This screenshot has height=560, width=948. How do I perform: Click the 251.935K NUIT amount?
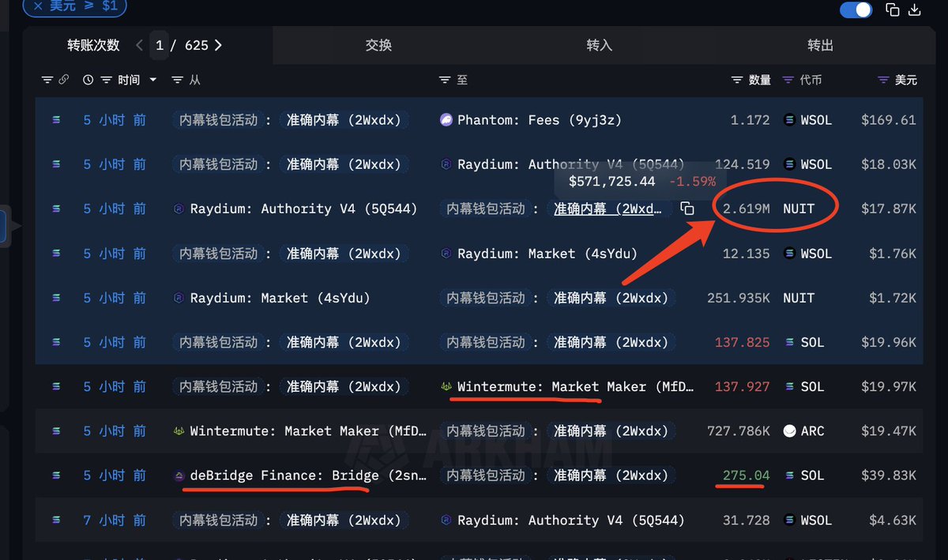pyautogui.click(x=739, y=298)
